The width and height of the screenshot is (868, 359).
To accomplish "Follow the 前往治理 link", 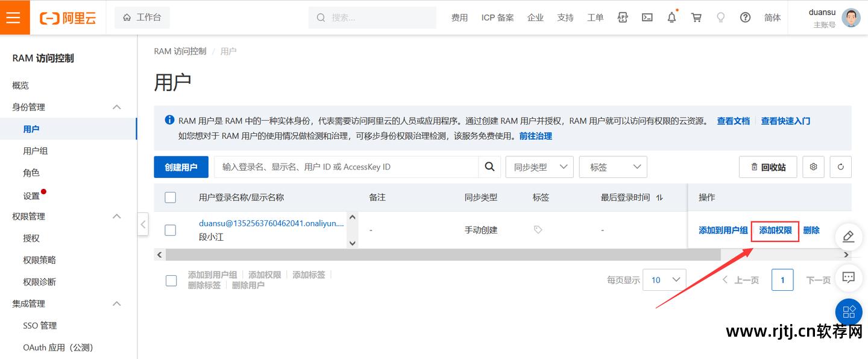I will tap(536, 136).
